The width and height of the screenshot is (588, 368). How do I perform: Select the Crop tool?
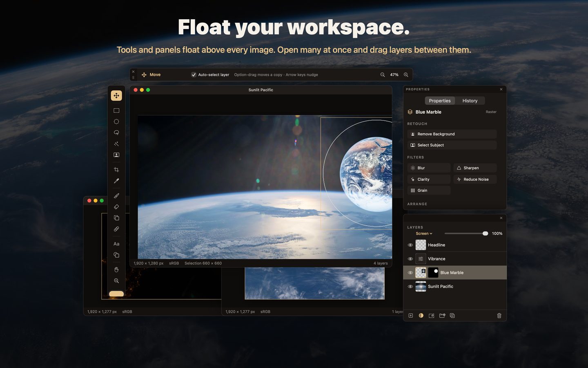pyautogui.click(x=116, y=170)
